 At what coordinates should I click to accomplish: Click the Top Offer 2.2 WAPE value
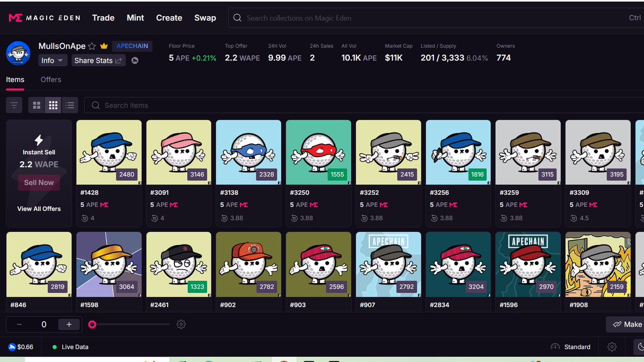(x=242, y=58)
